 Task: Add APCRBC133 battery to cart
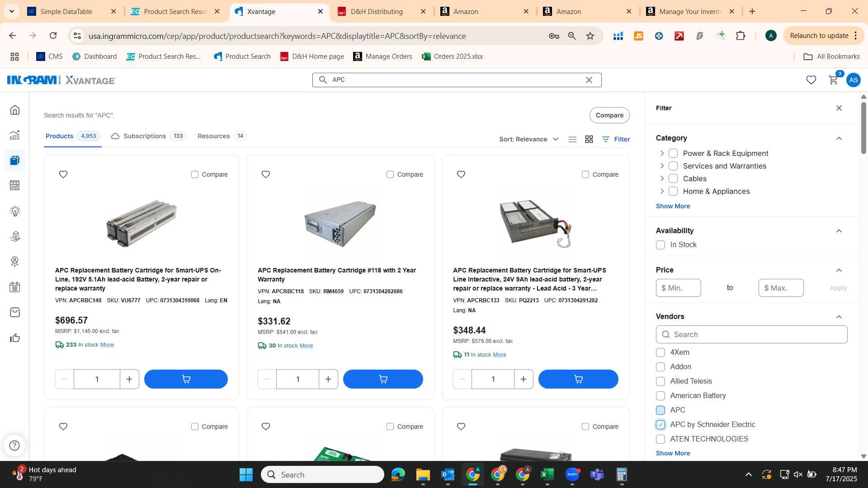click(x=578, y=379)
